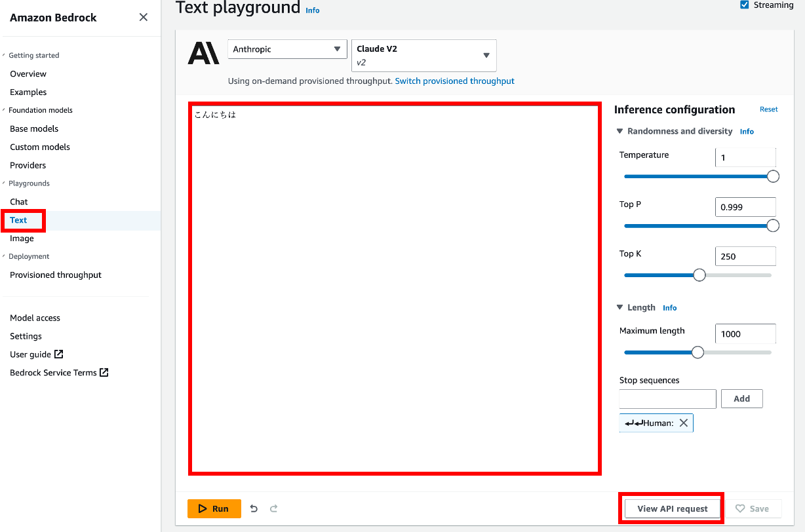Click the Amazon Bedrock sidebar title
The width and height of the screenshot is (805, 532).
point(53,18)
